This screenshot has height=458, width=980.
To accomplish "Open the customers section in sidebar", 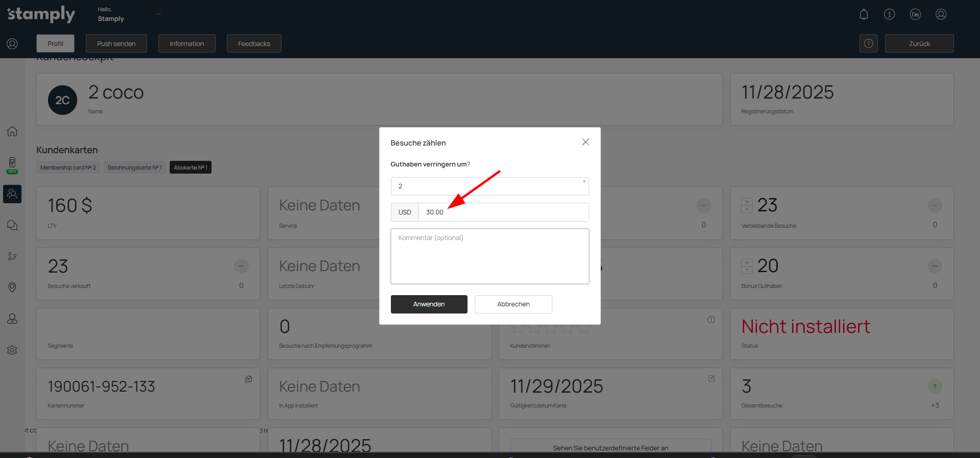I will coord(12,194).
